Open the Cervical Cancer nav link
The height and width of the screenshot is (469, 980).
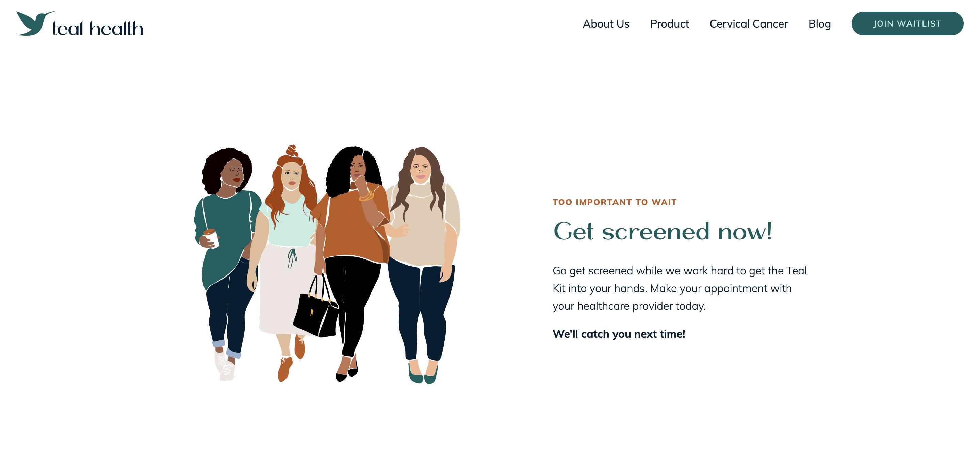point(748,23)
